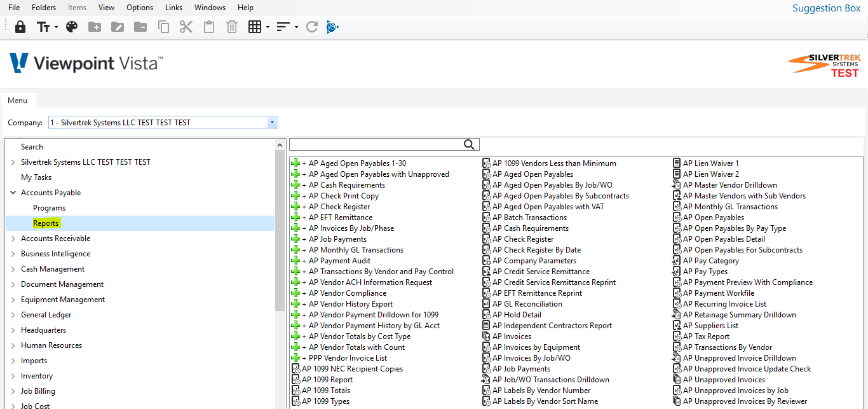Click the trash delete icon

click(x=232, y=27)
